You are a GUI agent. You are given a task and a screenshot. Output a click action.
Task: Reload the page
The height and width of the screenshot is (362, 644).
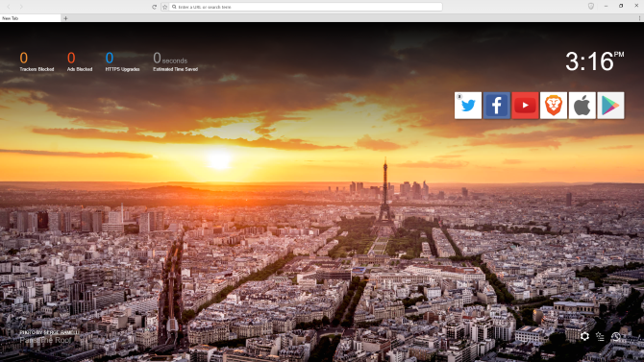click(x=154, y=7)
